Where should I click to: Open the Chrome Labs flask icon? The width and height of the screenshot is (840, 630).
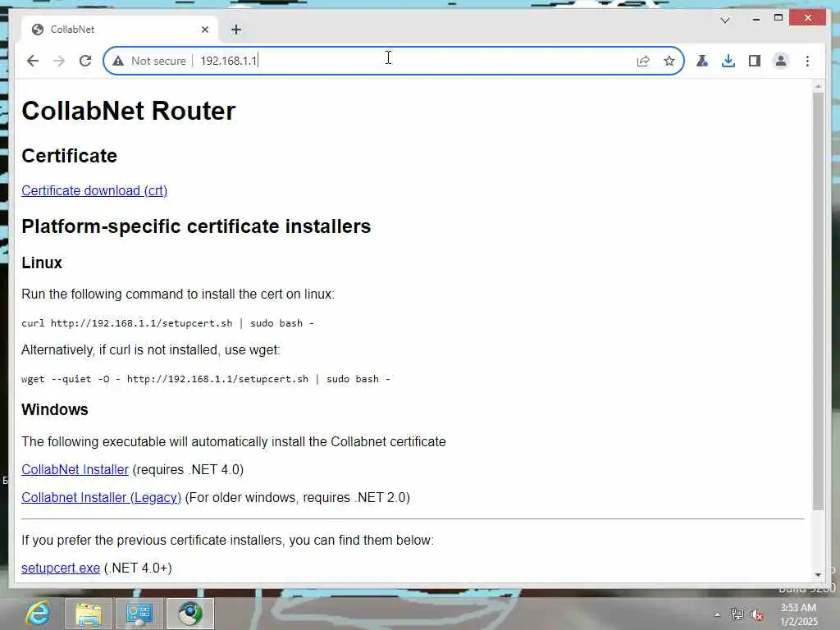pyautogui.click(x=702, y=61)
